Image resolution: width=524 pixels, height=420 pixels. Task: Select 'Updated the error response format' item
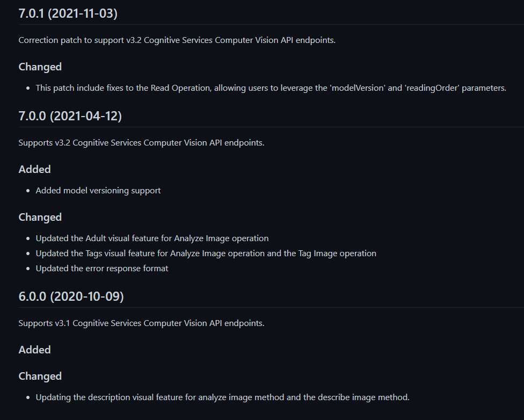pos(102,269)
